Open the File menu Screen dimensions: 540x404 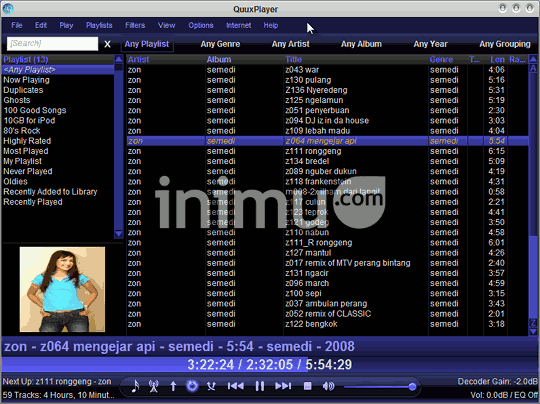coord(17,25)
